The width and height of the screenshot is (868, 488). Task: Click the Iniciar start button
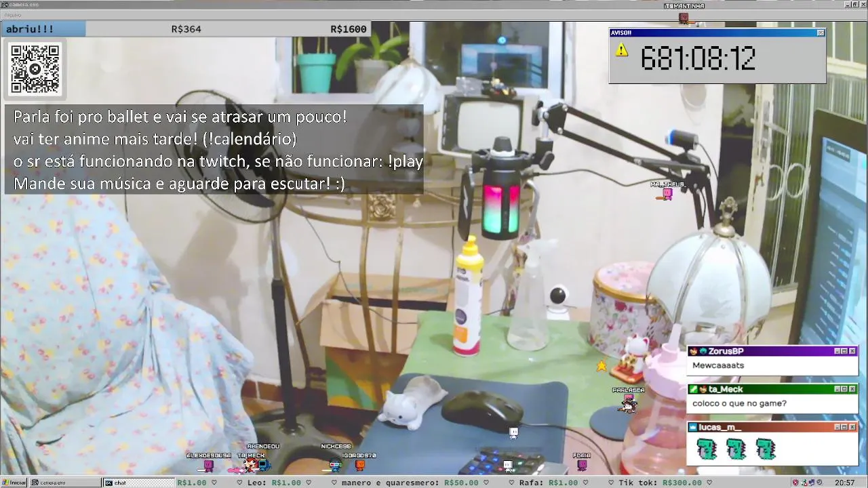[x=14, y=483]
